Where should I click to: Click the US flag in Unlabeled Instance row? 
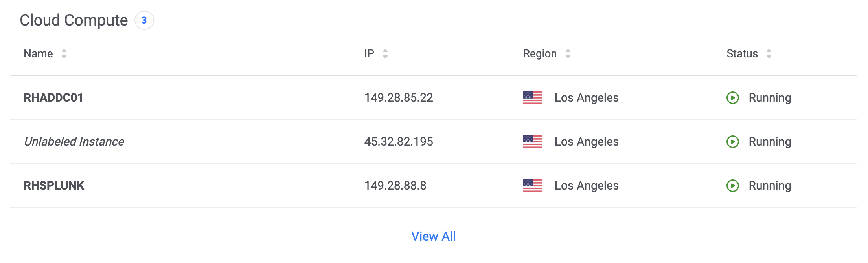click(x=533, y=142)
